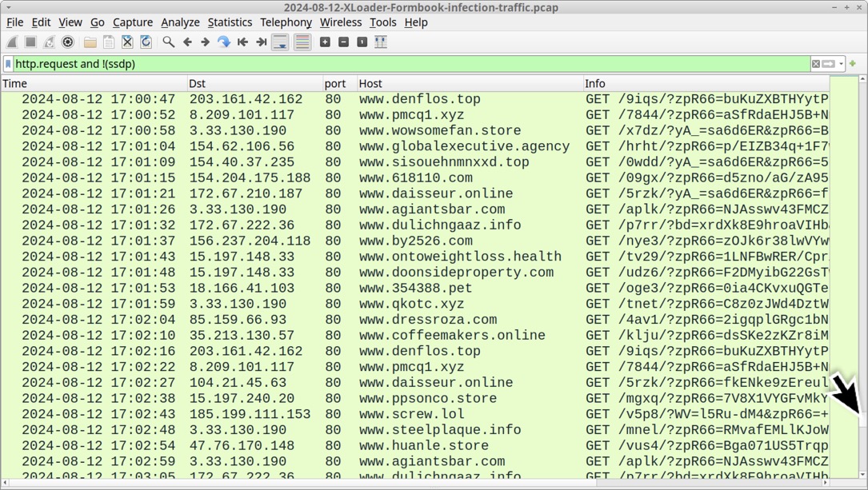This screenshot has width=868, height=490.
Task: Open the display filter bookmark menu
Action: [x=8, y=64]
